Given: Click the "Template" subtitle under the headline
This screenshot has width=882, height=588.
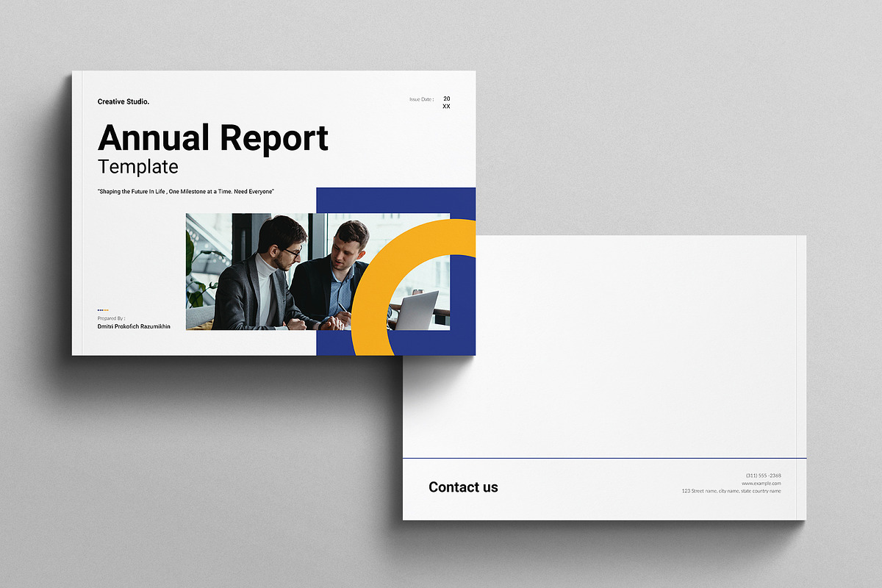Looking at the screenshot, I should [138, 167].
